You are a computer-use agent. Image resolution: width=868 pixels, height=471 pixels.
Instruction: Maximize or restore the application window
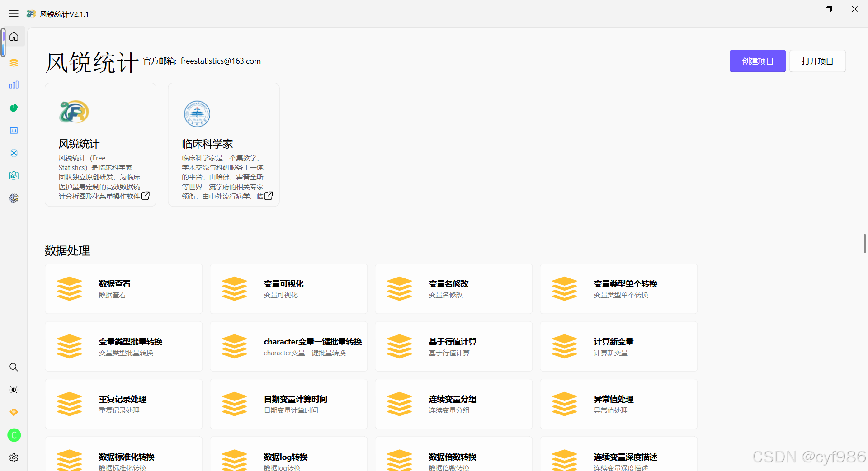tap(829, 9)
